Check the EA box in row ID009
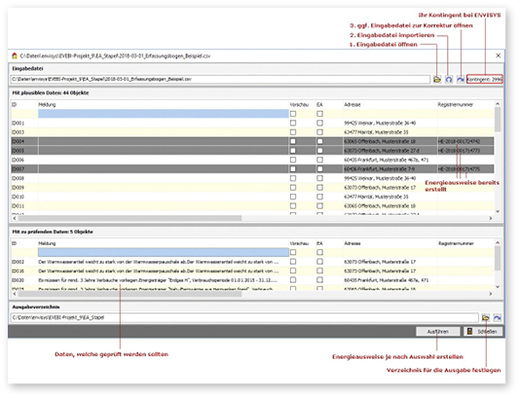This screenshot has width=520, height=398. click(320, 188)
